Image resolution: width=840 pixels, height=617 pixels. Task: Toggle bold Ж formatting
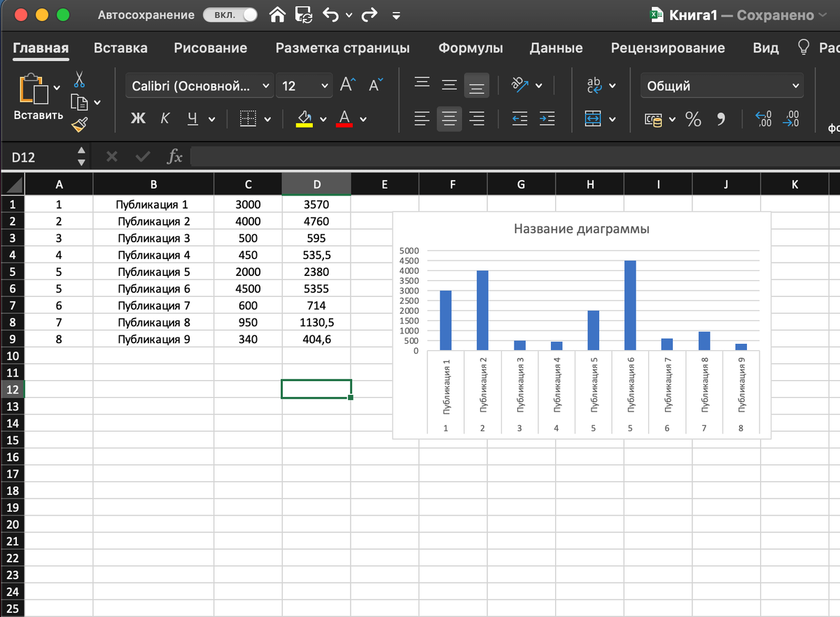[x=139, y=119]
